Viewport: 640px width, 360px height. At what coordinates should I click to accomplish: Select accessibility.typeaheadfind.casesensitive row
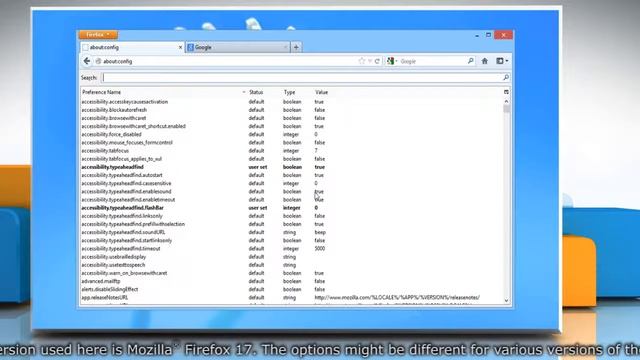coord(291,183)
